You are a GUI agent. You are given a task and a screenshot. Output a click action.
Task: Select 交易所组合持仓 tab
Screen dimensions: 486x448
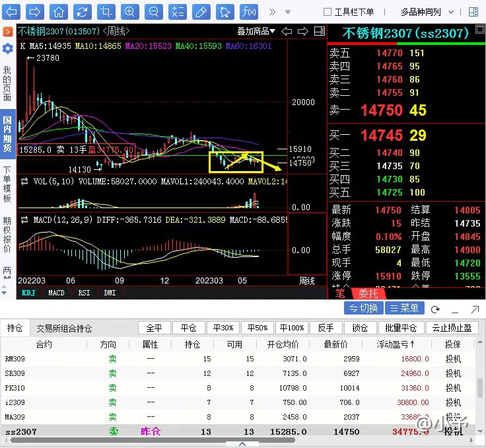tap(64, 328)
